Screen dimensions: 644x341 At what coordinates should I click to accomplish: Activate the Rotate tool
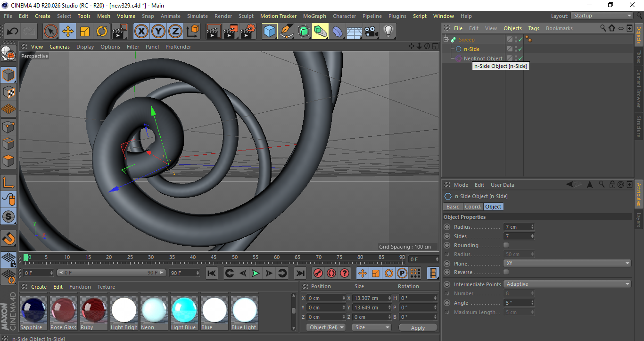click(x=102, y=32)
